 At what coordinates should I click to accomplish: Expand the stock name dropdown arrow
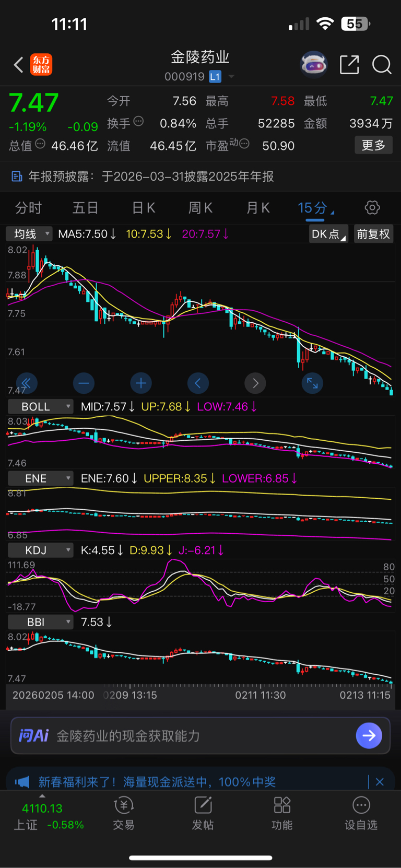tap(231, 77)
